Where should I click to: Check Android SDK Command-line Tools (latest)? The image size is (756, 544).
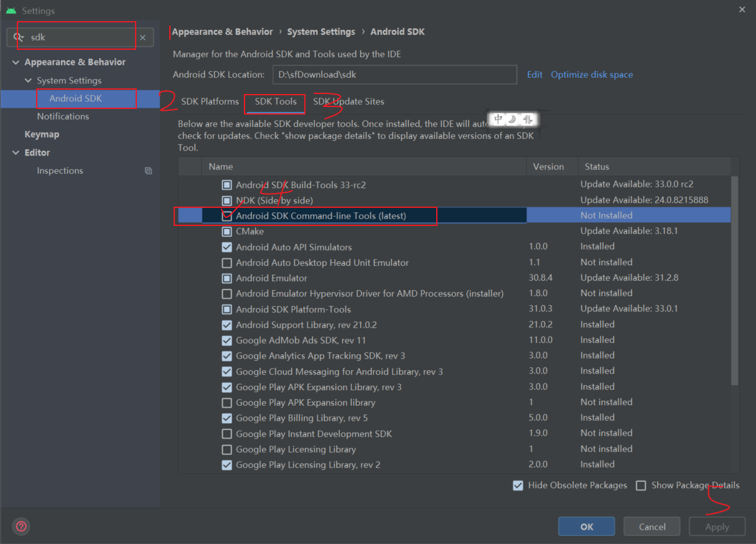(x=227, y=216)
